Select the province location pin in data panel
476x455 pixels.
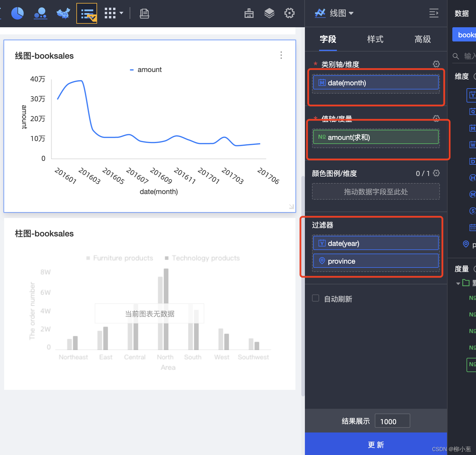click(466, 244)
